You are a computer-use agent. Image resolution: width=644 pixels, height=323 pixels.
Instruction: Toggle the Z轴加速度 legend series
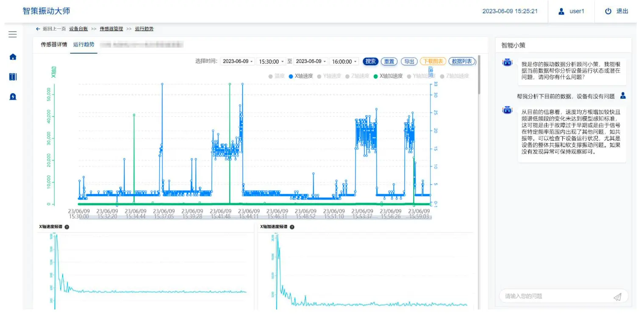(x=455, y=76)
